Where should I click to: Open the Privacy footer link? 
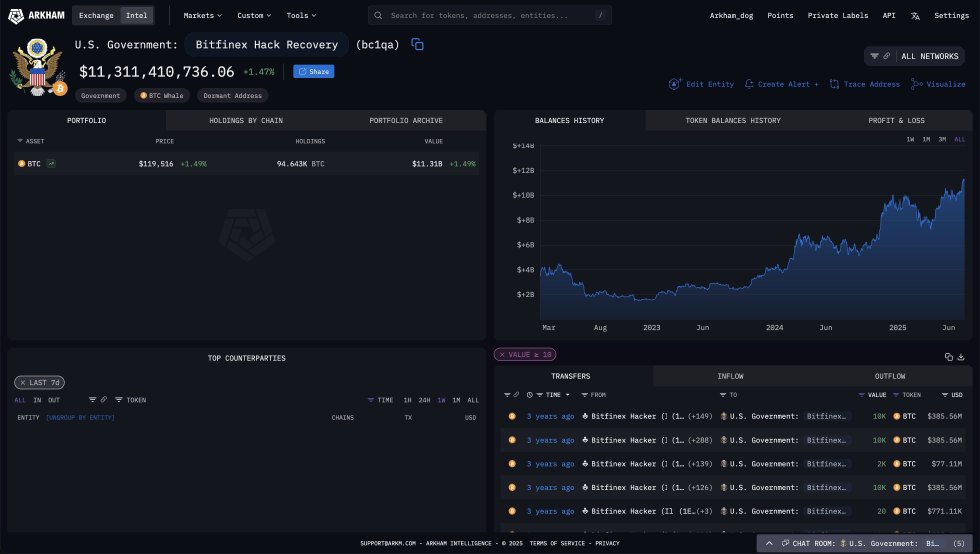pos(607,543)
